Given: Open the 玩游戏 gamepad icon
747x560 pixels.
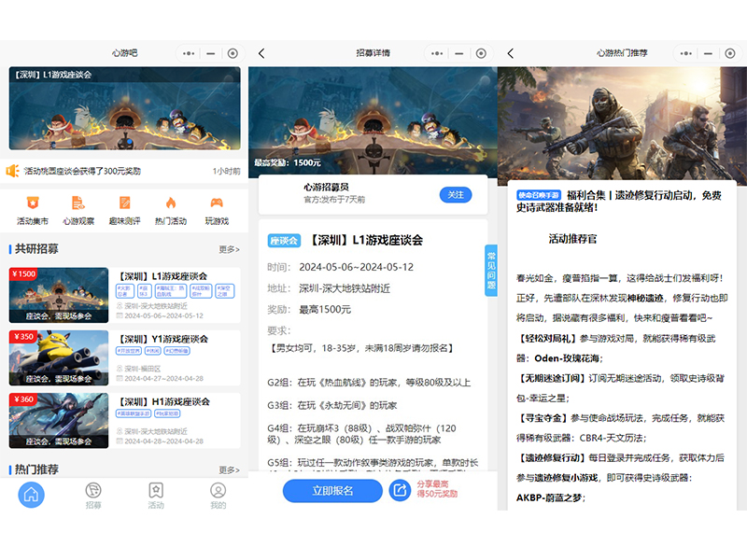Looking at the screenshot, I should tap(216, 203).
